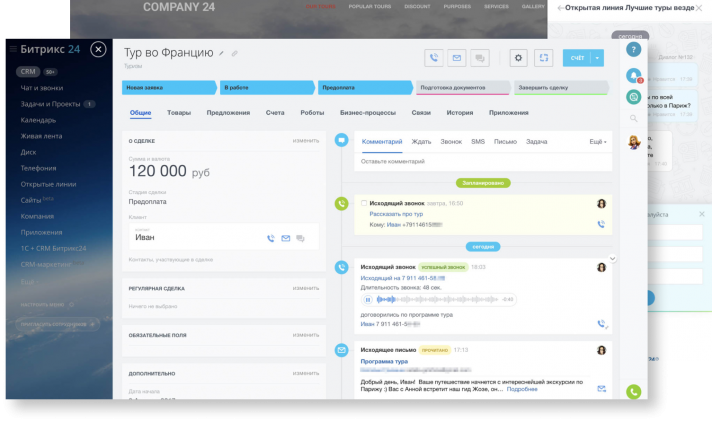Click POPULAR TOURS in Company 24 website
Image resolution: width=712 pixels, height=422 pixels.
tap(370, 6)
